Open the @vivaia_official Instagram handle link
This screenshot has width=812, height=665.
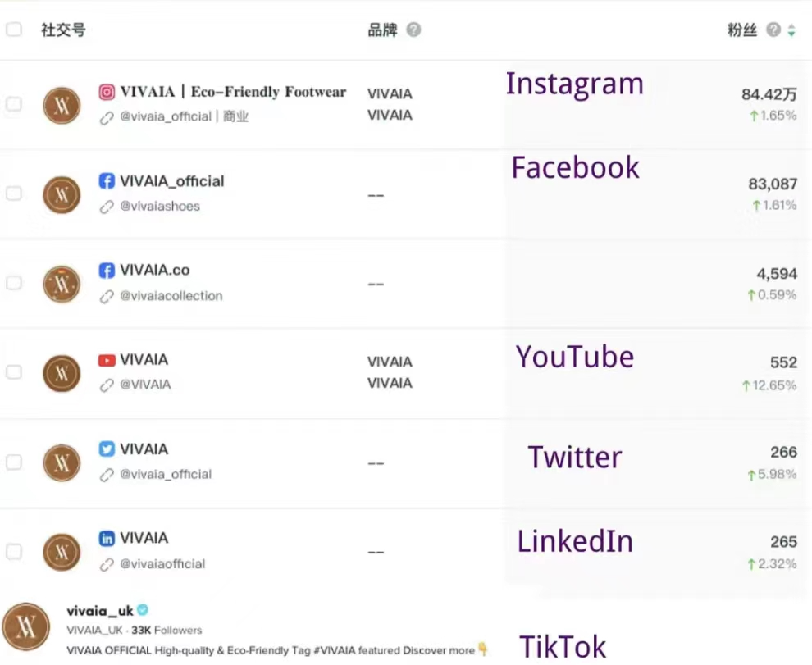coord(166,116)
